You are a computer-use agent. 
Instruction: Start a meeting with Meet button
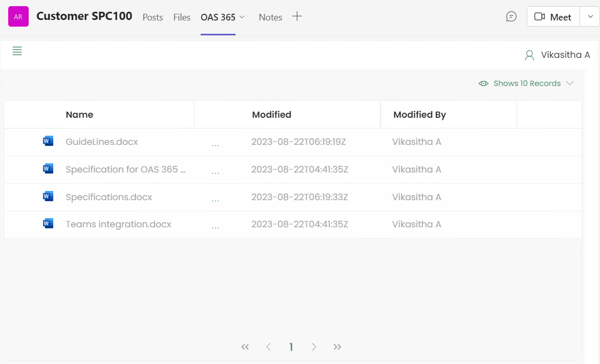pyautogui.click(x=553, y=17)
